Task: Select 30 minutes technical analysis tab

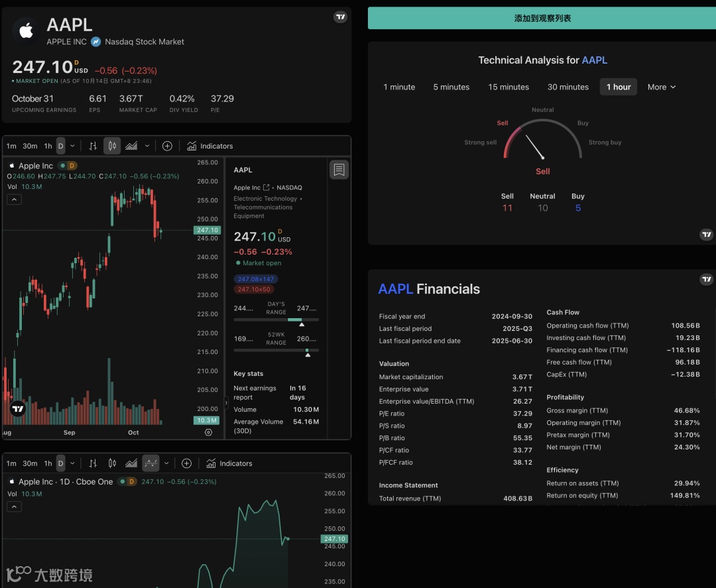Action: coord(568,88)
